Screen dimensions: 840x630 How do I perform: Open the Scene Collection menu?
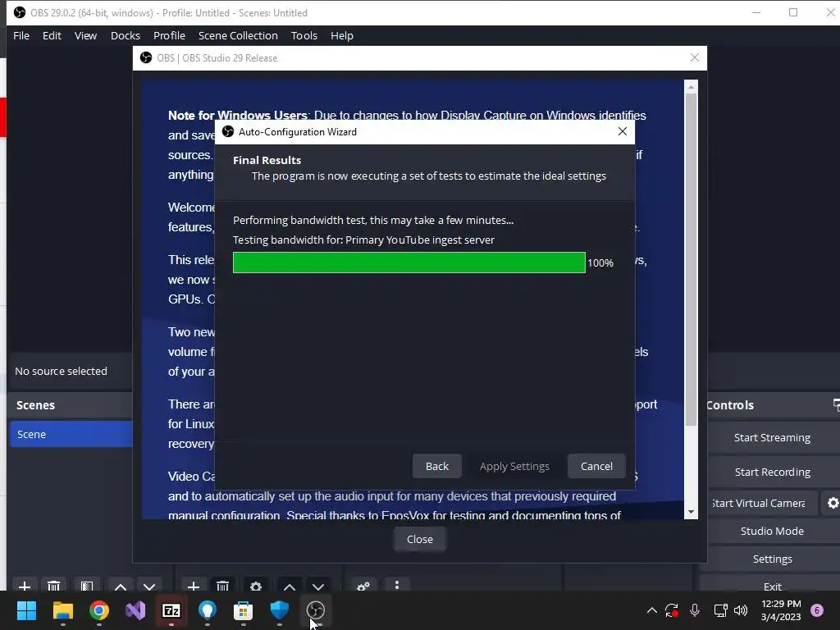coord(238,35)
